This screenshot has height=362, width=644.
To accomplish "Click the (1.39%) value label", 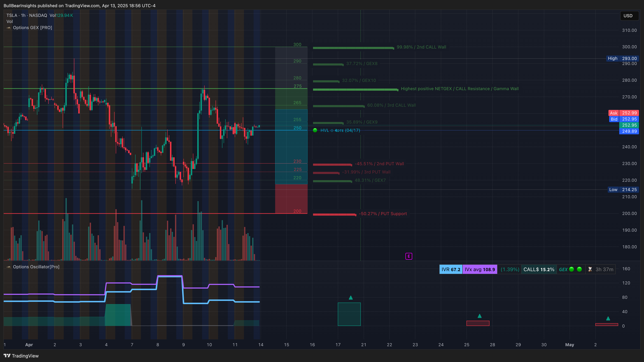I will (510, 270).
